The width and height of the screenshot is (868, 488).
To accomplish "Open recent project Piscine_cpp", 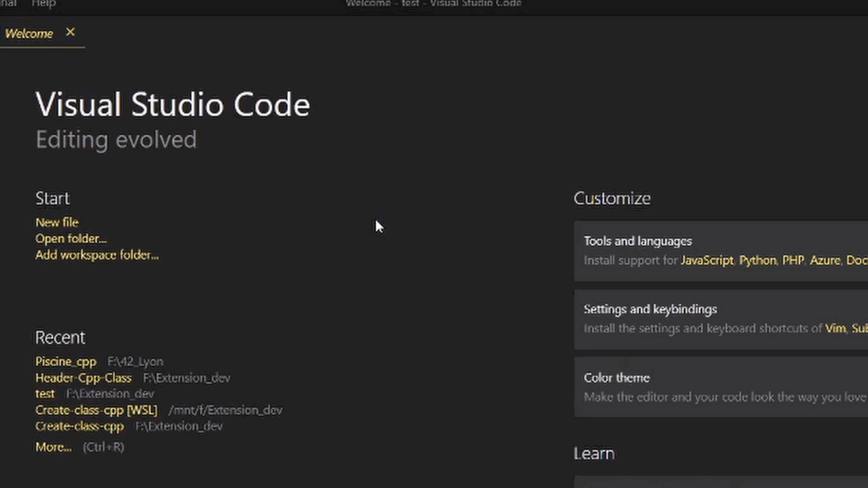I will pos(66,361).
